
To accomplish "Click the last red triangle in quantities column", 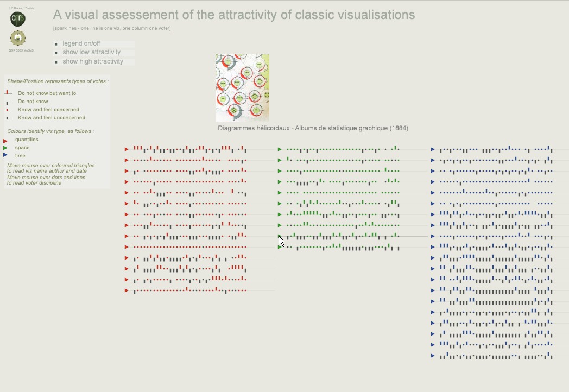I will pos(127,290).
